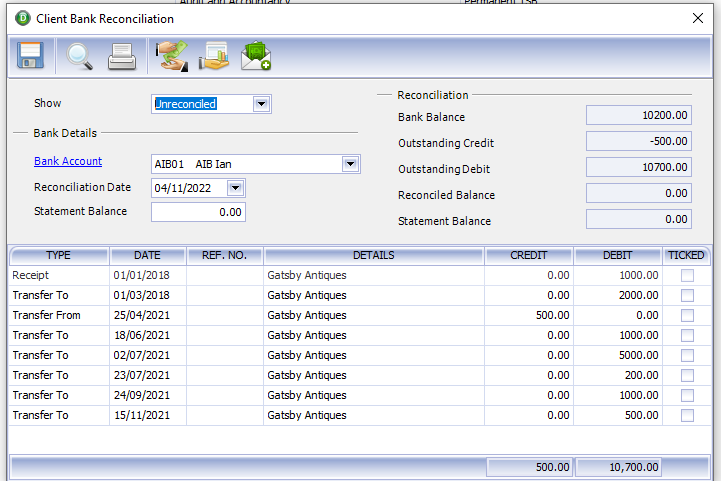This screenshot has height=481, width=721.
Task: Click the envelope with money icon
Action: [x=256, y=56]
